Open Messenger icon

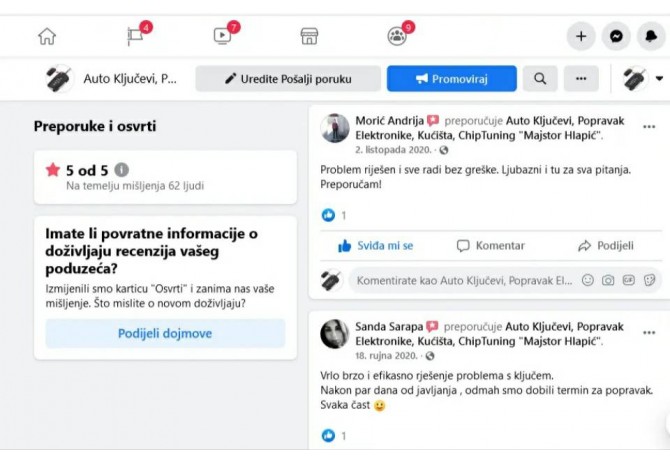(616, 36)
